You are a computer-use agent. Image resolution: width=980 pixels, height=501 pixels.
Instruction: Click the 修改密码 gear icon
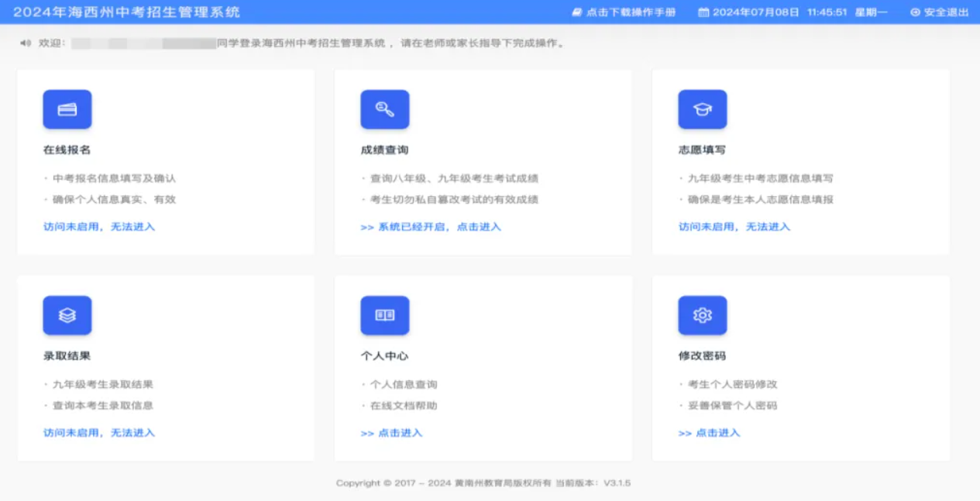703,315
